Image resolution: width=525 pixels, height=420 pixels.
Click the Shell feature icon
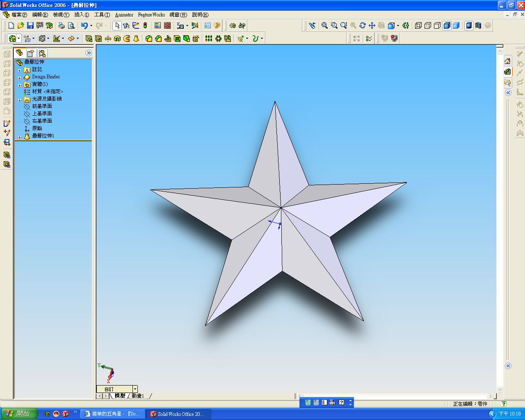click(177, 39)
